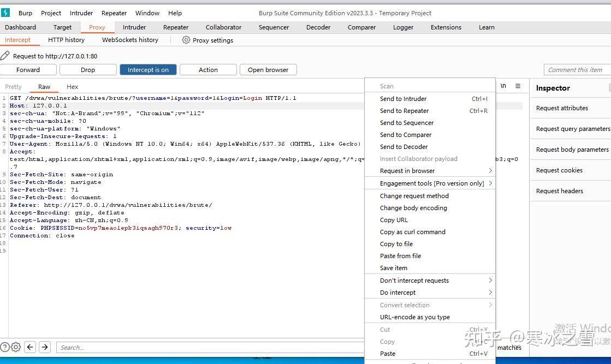Click the Action button
The width and height of the screenshot is (611, 364).
coord(208,70)
